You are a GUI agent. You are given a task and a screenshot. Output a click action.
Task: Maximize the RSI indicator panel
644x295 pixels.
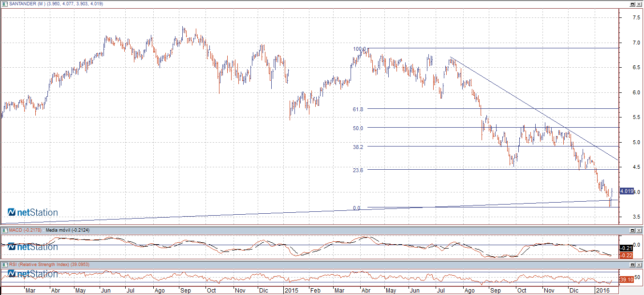[632, 265]
